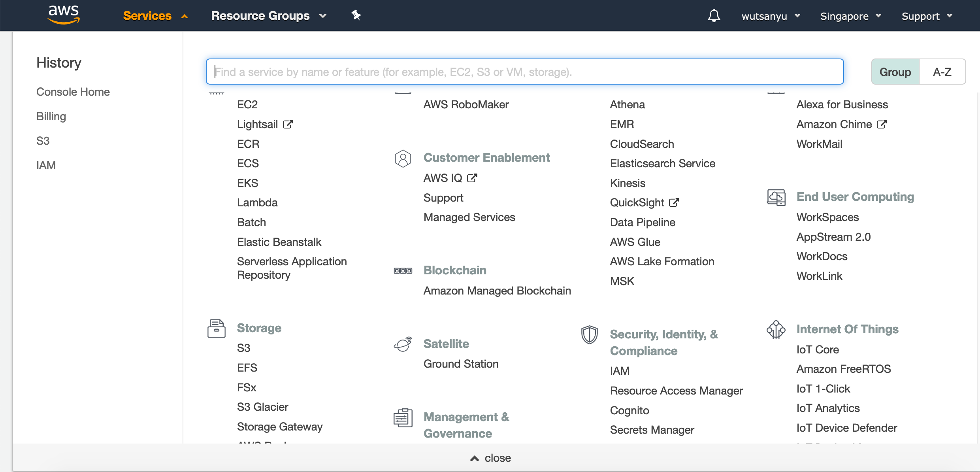Image resolution: width=980 pixels, height=472 pixels.
Task: Open Alexa for Business
Action: coord(842,104)
